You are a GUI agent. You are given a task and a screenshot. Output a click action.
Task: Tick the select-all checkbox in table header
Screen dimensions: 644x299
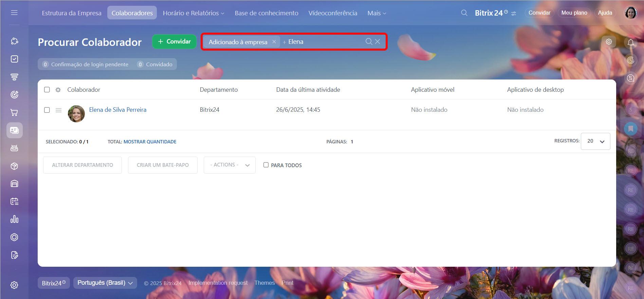click(47, 90)
